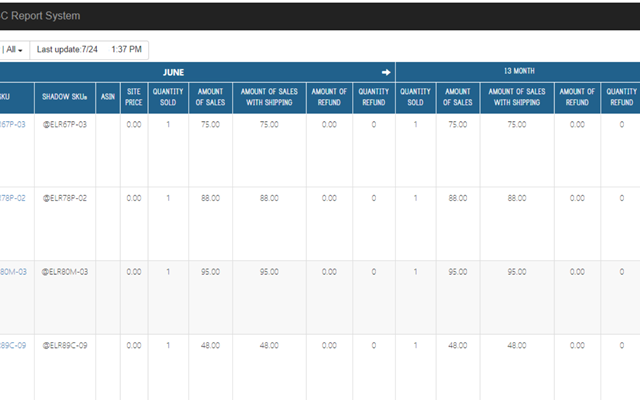The height and width of the screenshot is (400, 640).
Task: Click the right arrow next to JUNE
Action: click(x=386, y=72)
